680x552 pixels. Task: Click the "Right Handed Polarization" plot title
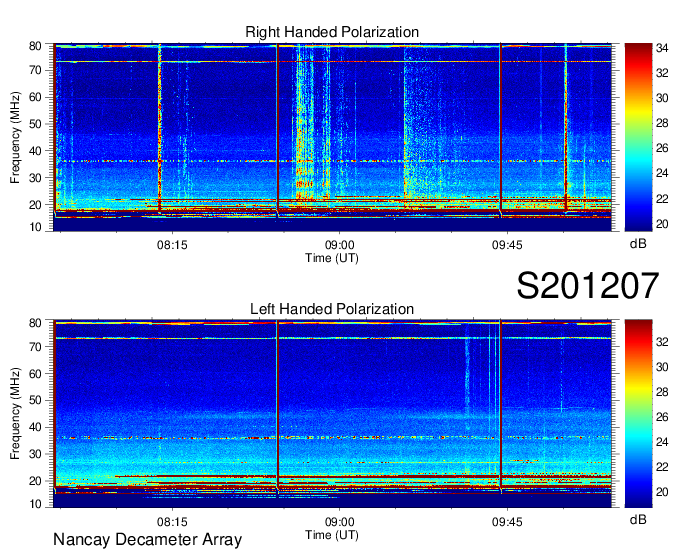coord(332,32)
